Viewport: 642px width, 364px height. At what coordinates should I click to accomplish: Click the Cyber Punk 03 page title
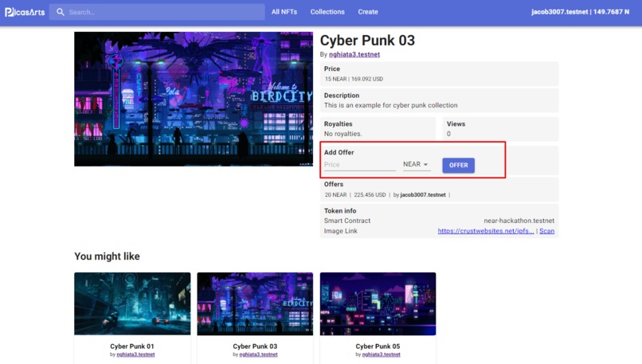(x=367, y=41)
